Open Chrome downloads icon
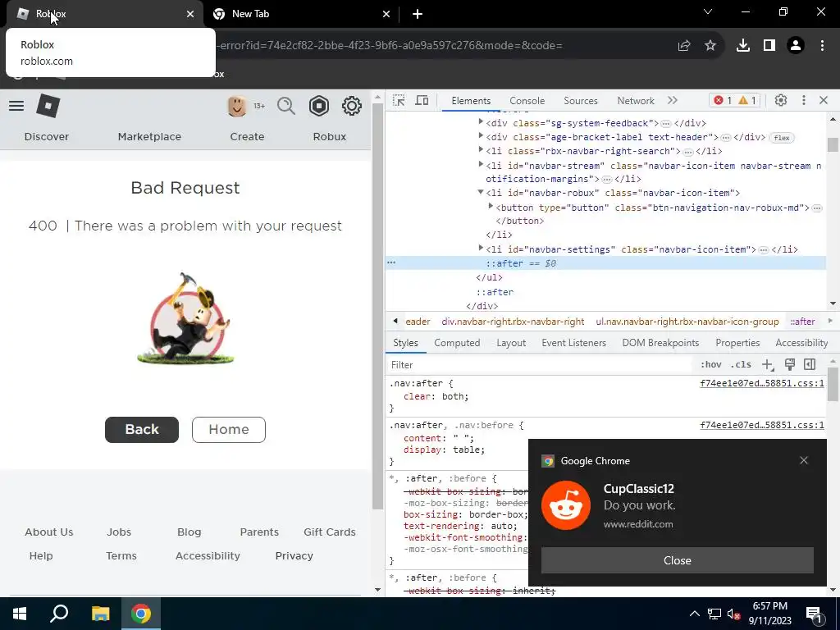 (x=743, y=46)
